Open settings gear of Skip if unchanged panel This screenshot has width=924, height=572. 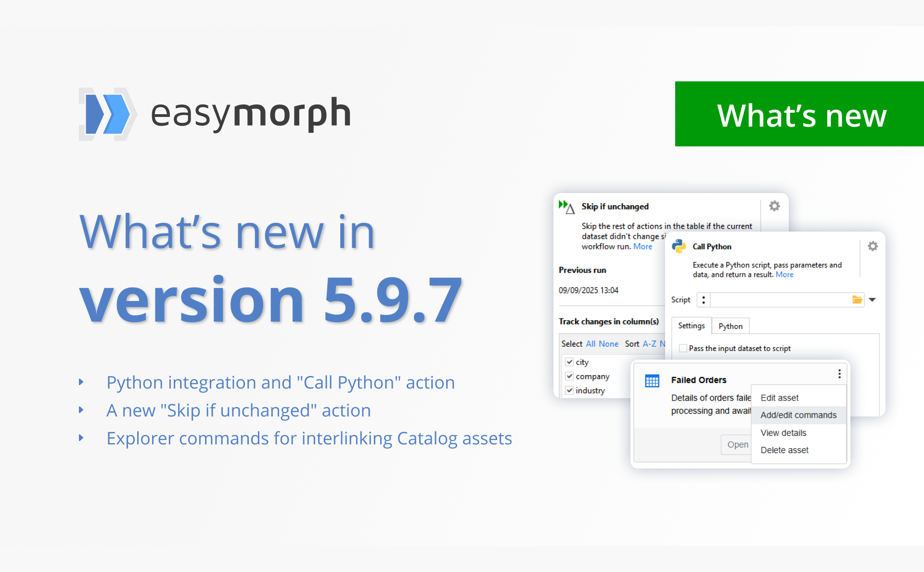[x=774, y=206]
